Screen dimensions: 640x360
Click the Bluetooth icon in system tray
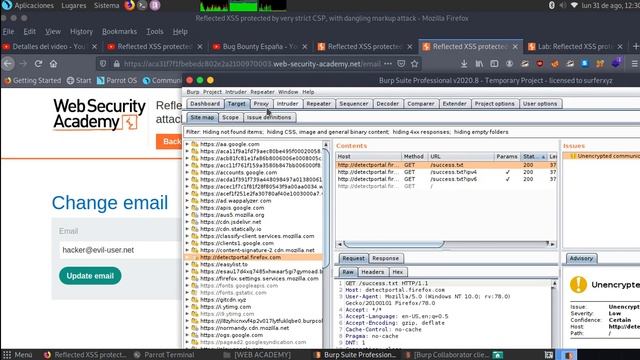point(552,5)
